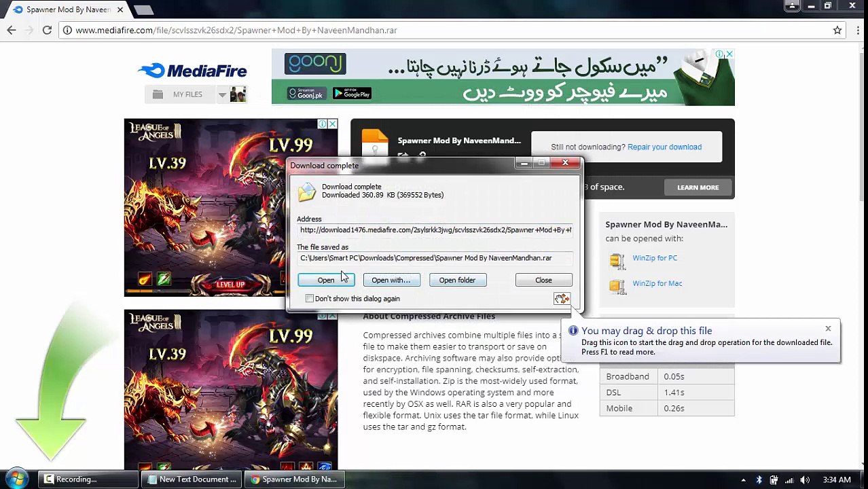Open the Chrome profile person icon
The height and width of the screenshot is (489, 868).
[x=792, y=6]
